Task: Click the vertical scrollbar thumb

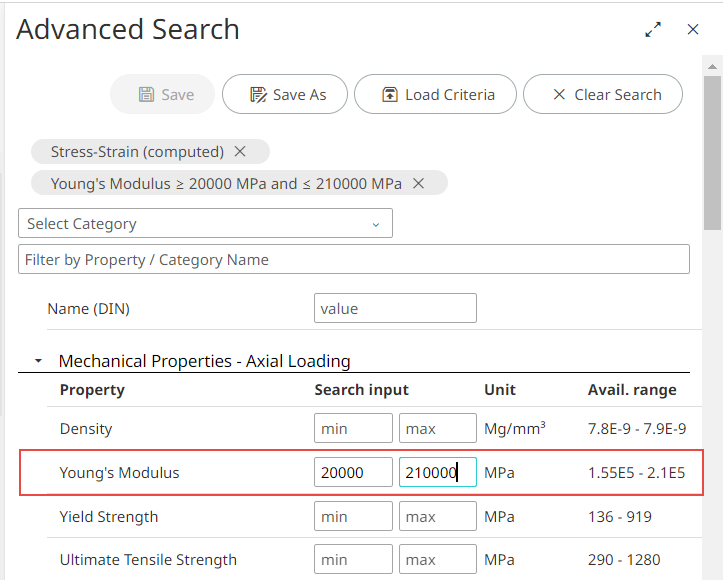Action: pyautogui.click(x=712, y=150)
